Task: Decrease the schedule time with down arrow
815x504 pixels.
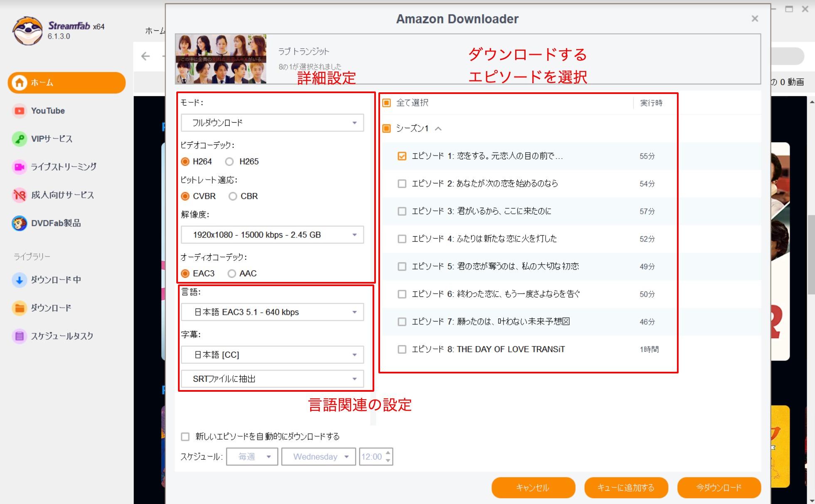Action: click(x=388, y=460)
